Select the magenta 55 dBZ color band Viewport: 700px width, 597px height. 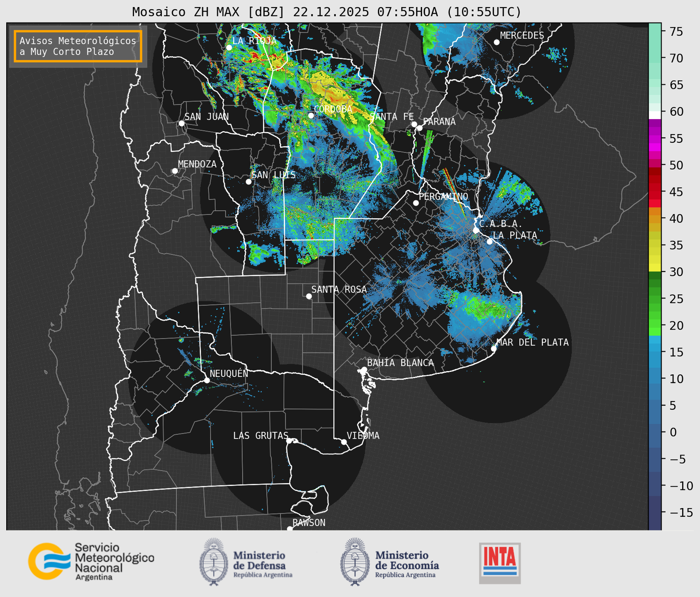pos(655,138)
